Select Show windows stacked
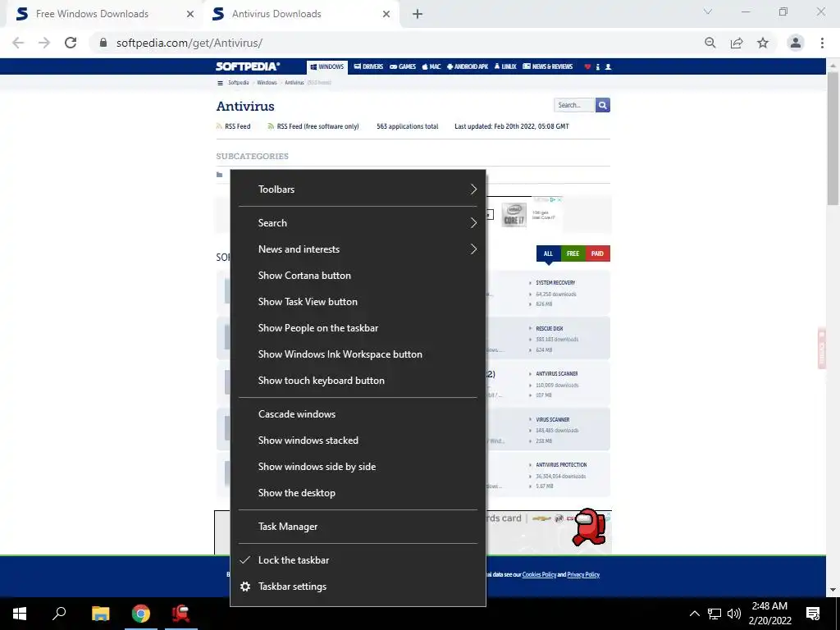This screenshot has height=630, width=840. (x=358, y=441)
